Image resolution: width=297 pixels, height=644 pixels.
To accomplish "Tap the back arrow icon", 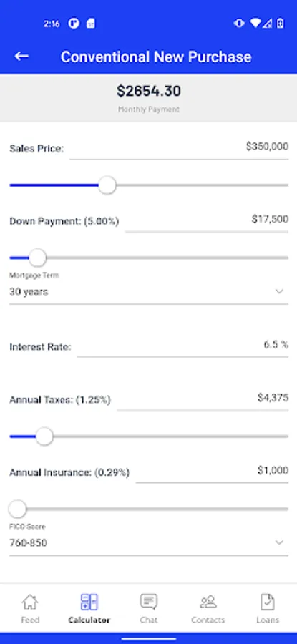I will tap(21, 57).
